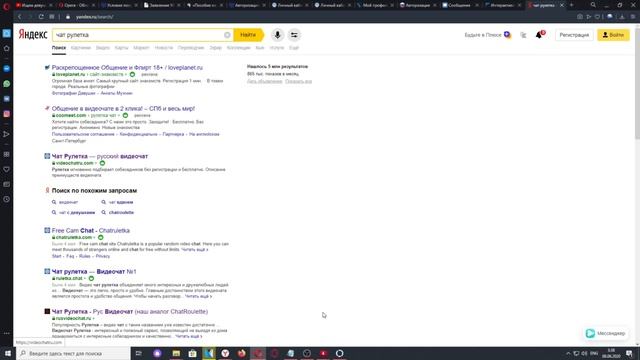The height and width of the screenshot is (360, 640).
Task: Switch to the Карты tab
Action: pyautogui.click(x=121, y=48)
